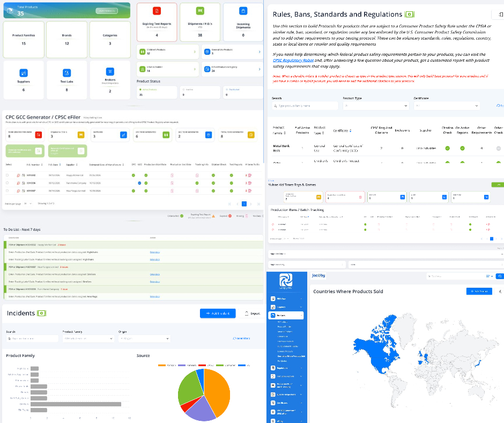Expand the Regulations sidebar menu
The height and width of the screenshot is (423, 504).
(x=301, y=368)
